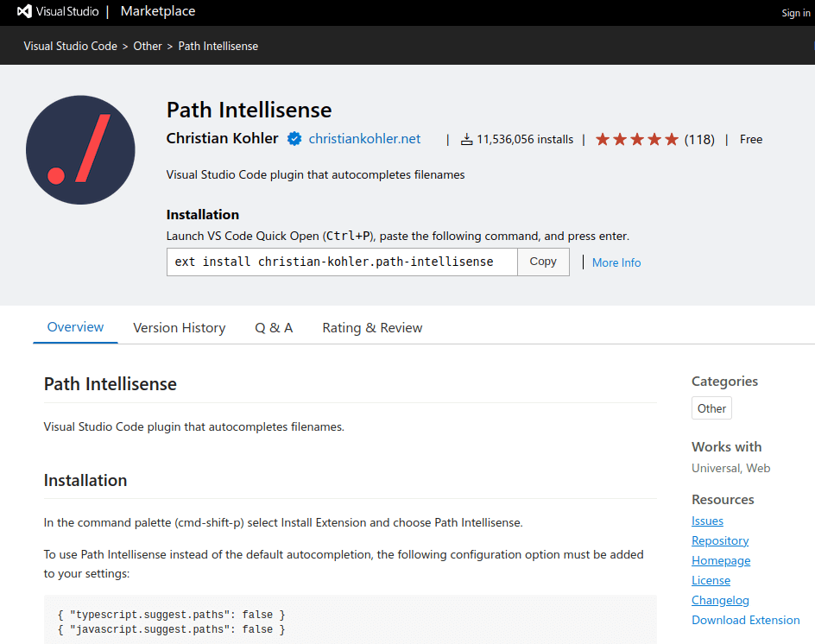This screenshot has width=815, height=644.
Task: Select the Q & A tab
Action: click(x=274, y=327)
